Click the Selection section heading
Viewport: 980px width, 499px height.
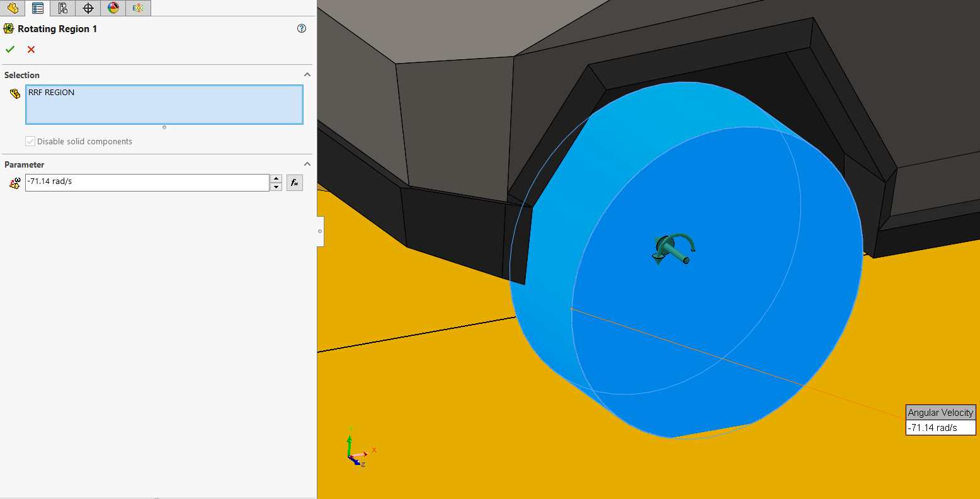point(22,75)
